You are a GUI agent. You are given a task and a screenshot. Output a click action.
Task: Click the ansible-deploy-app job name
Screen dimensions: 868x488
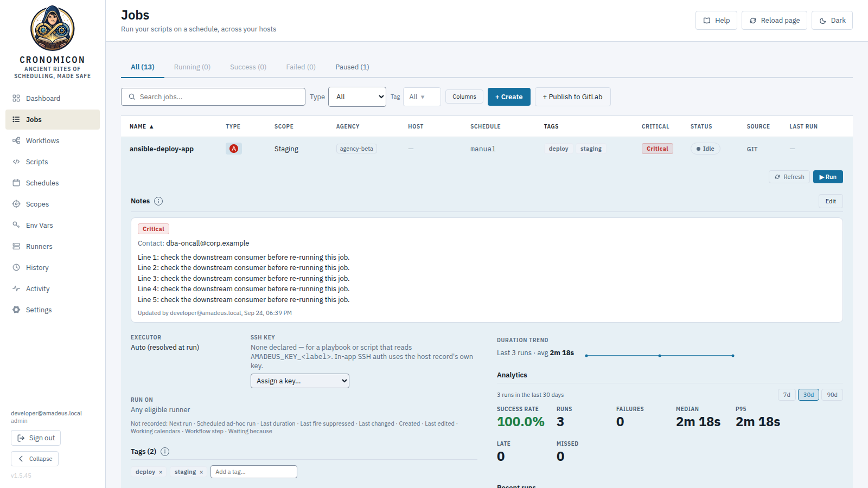[162, 149]
